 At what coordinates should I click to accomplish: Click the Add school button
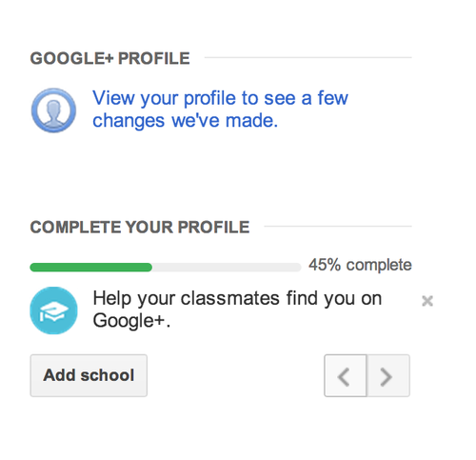[x=89, y=375]
